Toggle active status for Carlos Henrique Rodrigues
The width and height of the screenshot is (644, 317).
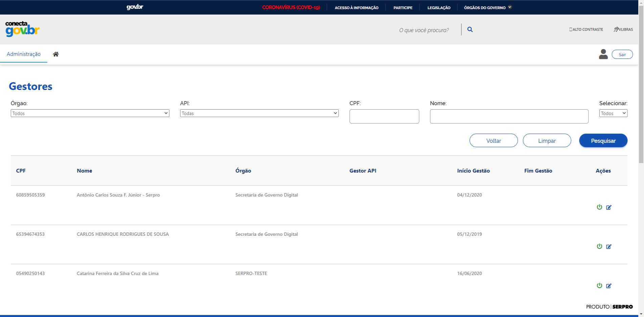coord(599,246)
